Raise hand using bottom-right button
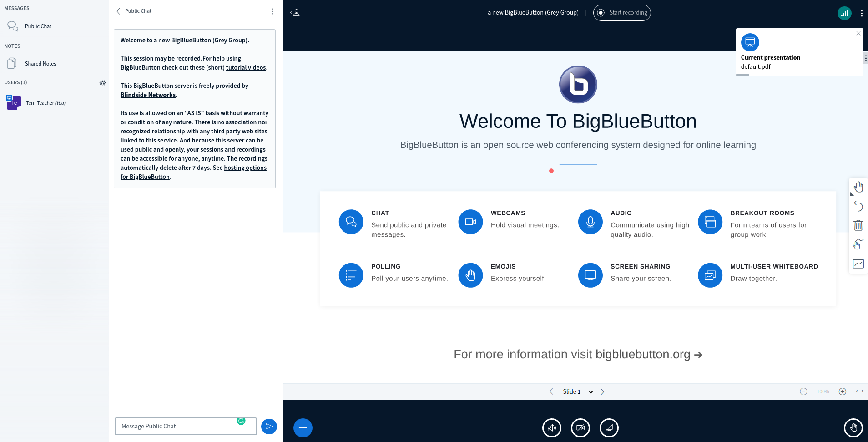 853,428
